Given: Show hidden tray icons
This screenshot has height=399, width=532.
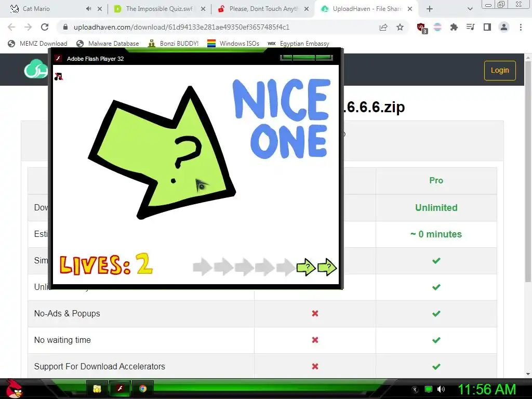Looking at the screenshot, I should click(415, 390).
